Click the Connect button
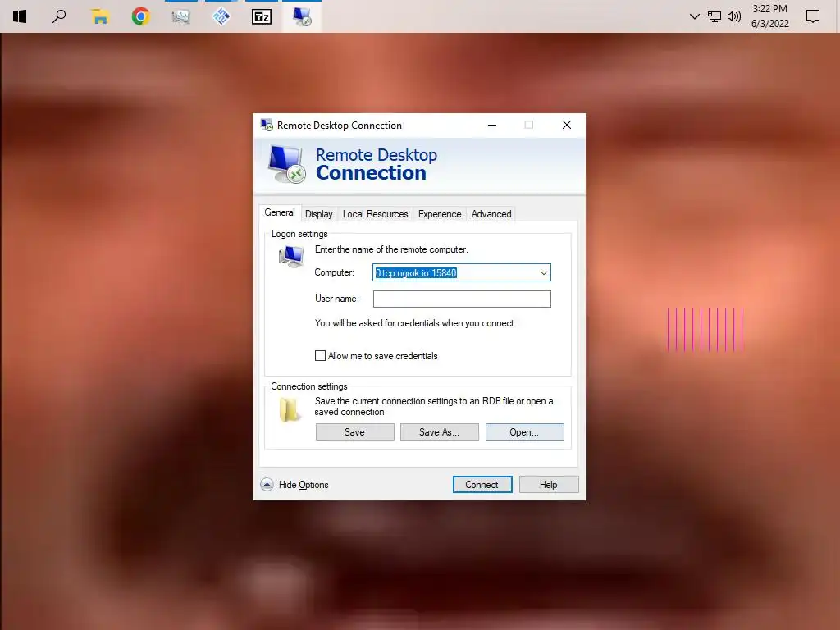 [482, 484]
